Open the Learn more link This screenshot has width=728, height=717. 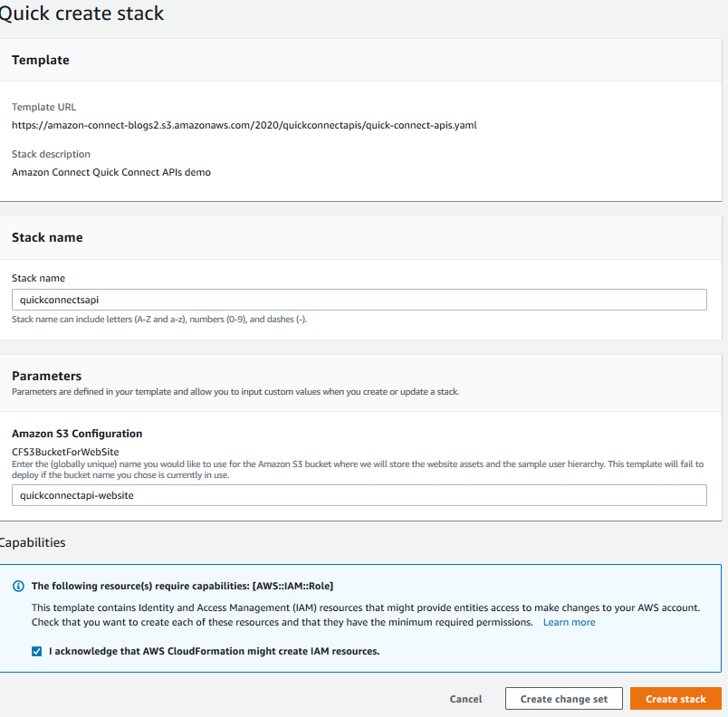570,622
